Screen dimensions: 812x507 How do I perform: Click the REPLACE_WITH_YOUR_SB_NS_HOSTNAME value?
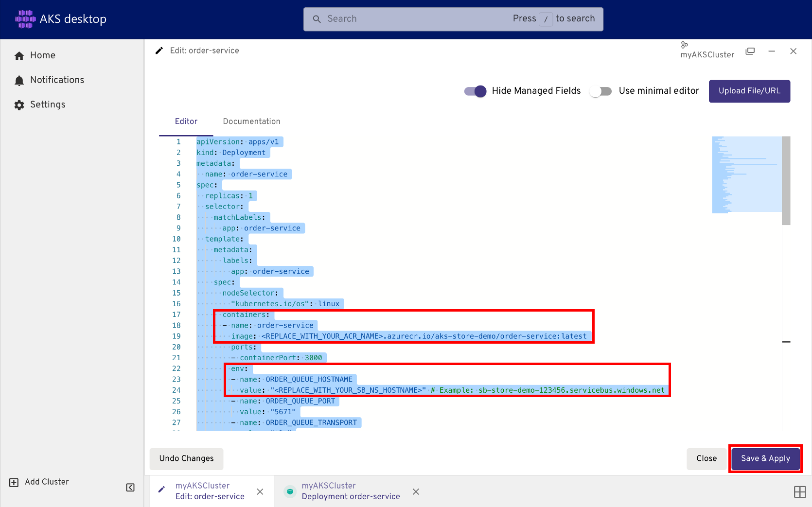tap(348, 390)
